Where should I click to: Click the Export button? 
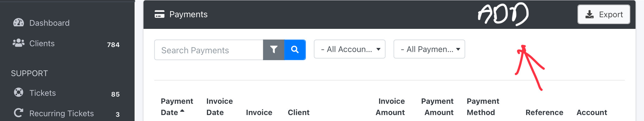[604, 14]
